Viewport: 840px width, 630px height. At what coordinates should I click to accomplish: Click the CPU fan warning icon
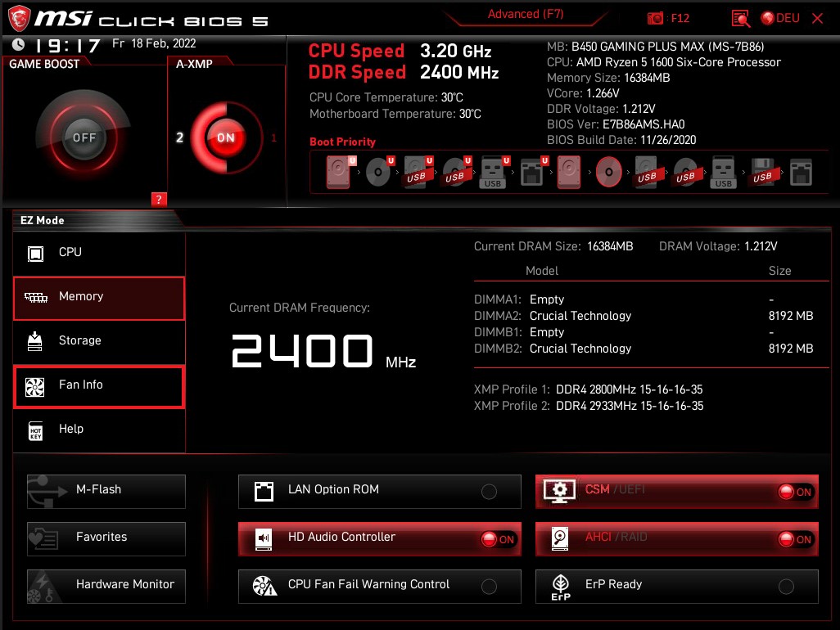pyautogui.click(x=264, y=586)
